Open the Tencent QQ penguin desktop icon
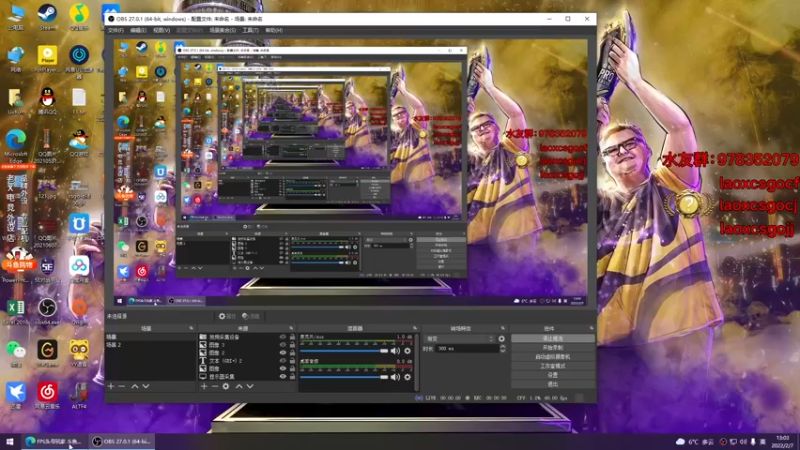800x450 pixels. pyautogui.click(x=47, y=97)
